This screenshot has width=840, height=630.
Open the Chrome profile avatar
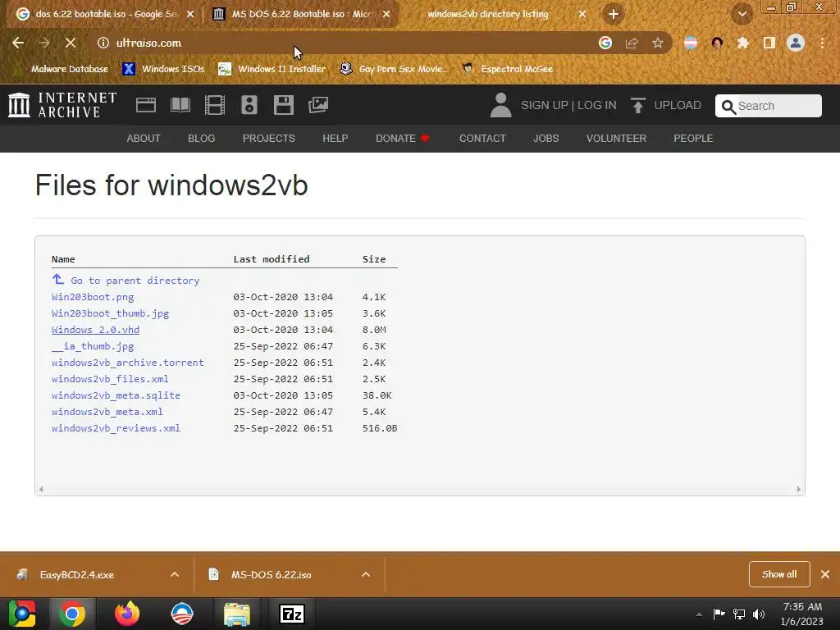point(796,43)
